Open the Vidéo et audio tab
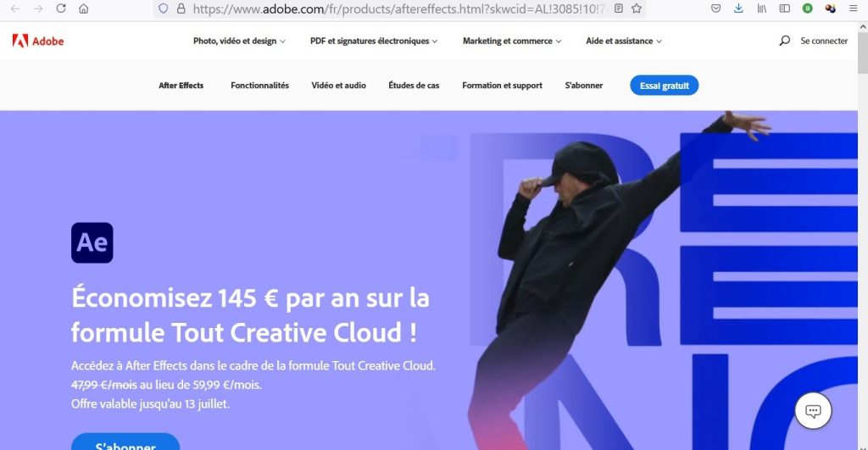Viewport: 868px width, 450px height. click(338, 86)
